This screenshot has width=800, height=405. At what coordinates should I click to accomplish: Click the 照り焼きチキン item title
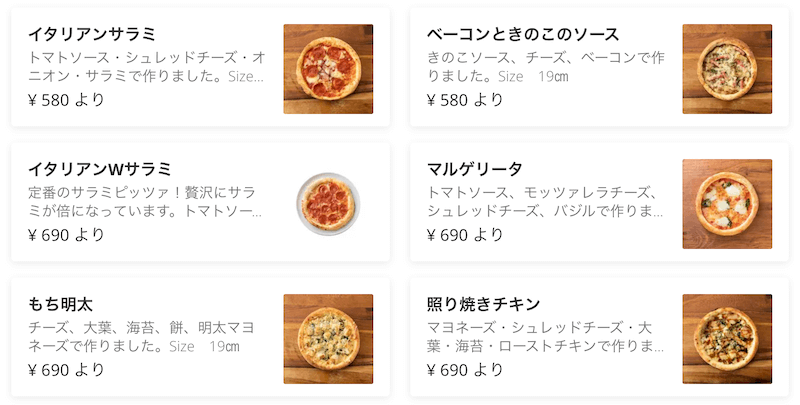pos(483,304)
